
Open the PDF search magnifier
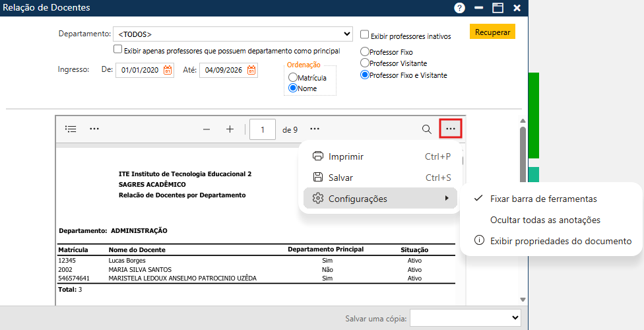pos(427,129)
